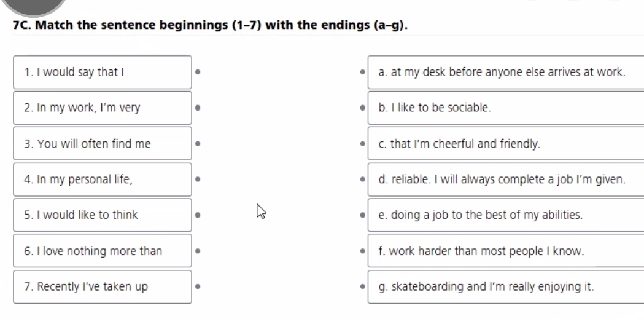The image size is (644, 319).
Task: Click the connector dot beside sentence beginning 1
Action: pyautogui.click(x=196, y=71)
